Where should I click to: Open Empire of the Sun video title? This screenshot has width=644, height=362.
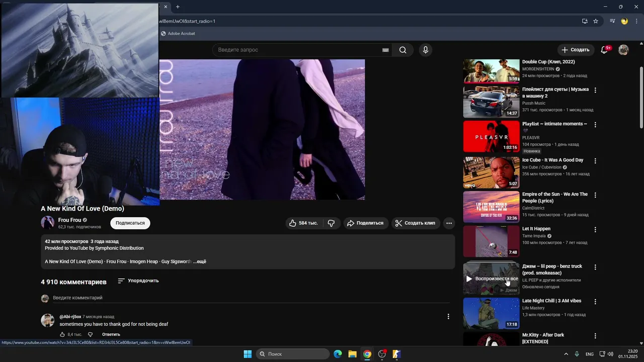point(555,198)
